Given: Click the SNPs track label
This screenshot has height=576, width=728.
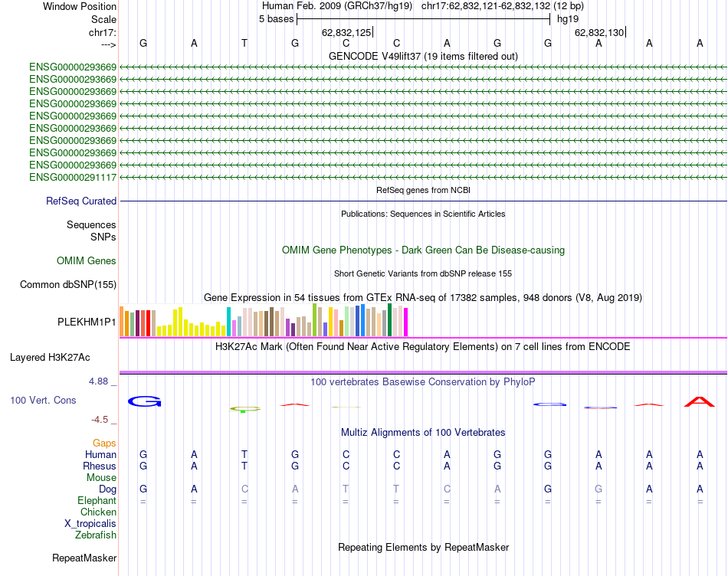Looking at the screenshot, I should [103, 237].
